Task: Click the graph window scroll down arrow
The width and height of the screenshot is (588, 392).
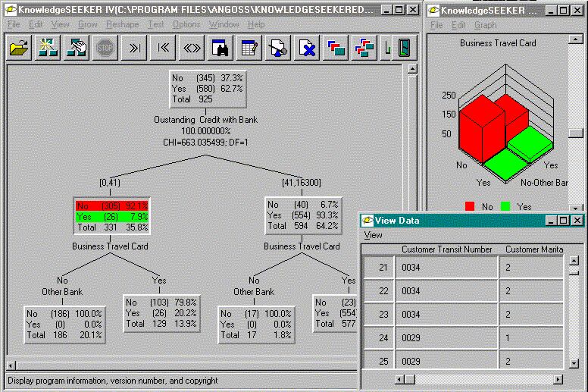Action: [x=576, y=208]
